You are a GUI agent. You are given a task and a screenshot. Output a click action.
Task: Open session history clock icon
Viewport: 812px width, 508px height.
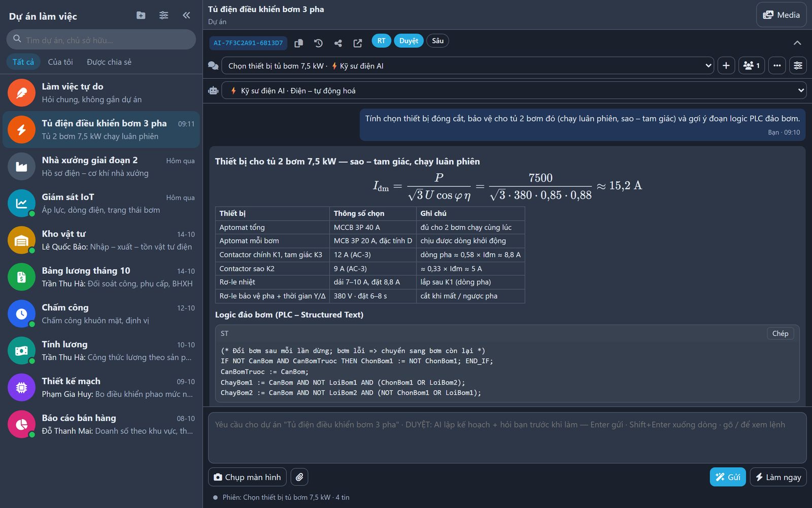(318, 43)
